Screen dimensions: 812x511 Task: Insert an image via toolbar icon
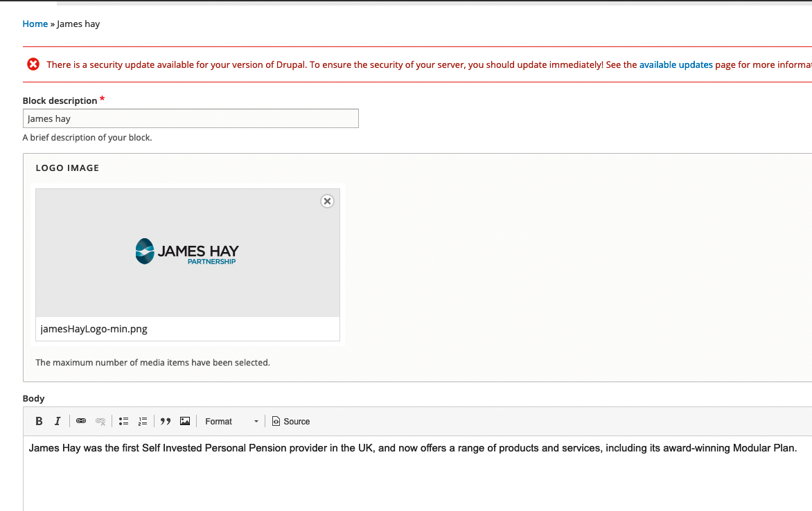click(185, 422)
